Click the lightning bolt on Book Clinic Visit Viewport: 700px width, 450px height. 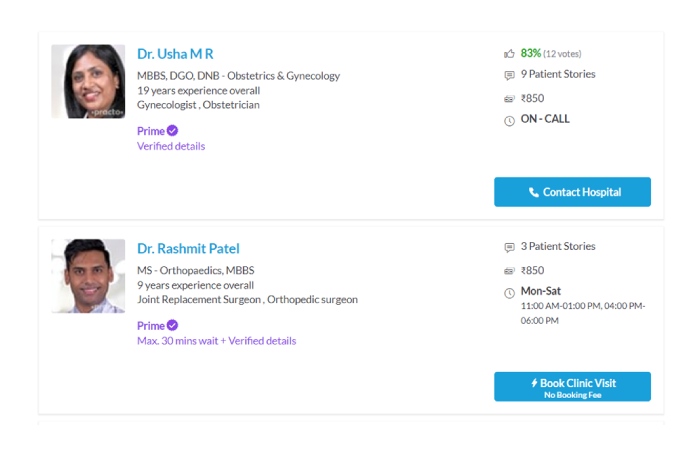(534, 383)
